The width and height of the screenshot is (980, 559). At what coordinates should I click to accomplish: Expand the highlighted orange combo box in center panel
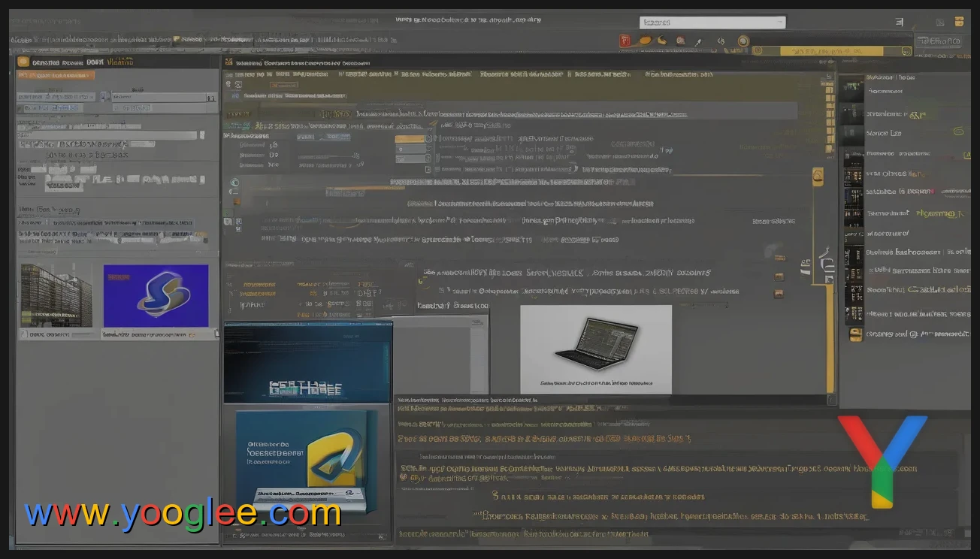(x=410, y=139)
